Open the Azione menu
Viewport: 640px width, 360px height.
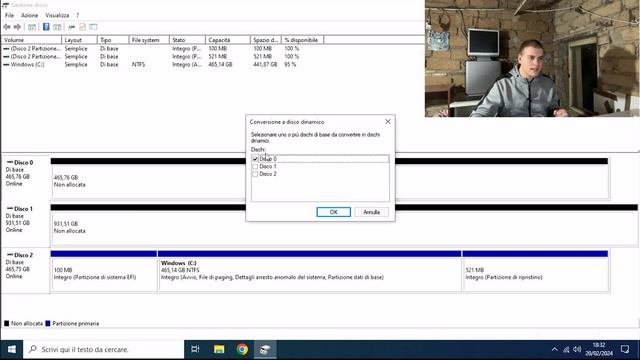pos(29,15)
